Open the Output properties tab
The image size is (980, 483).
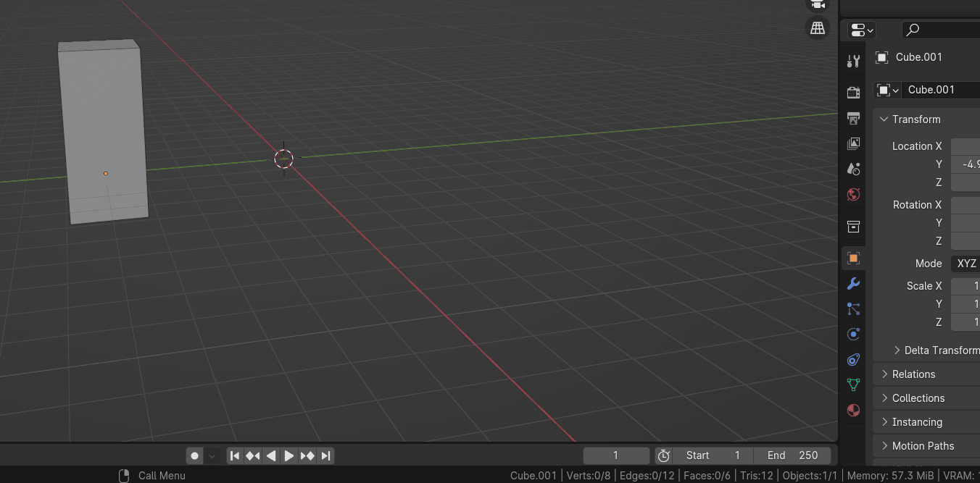pyautogui.click(x=853, y=118)
